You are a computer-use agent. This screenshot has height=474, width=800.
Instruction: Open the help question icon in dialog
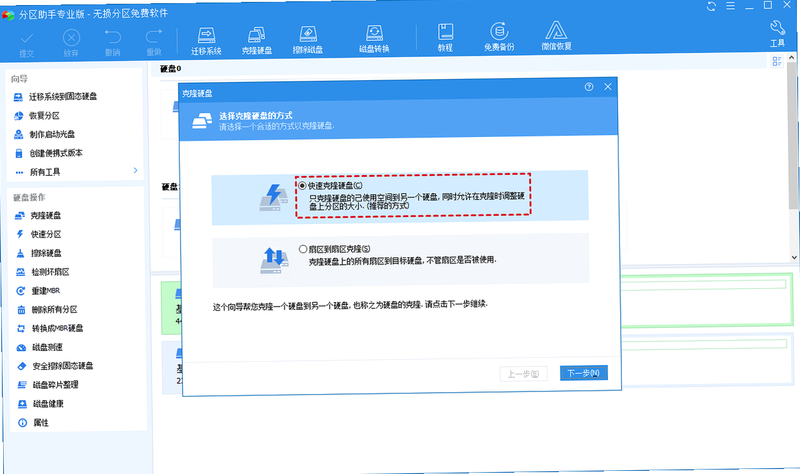[x=589, y=87]
